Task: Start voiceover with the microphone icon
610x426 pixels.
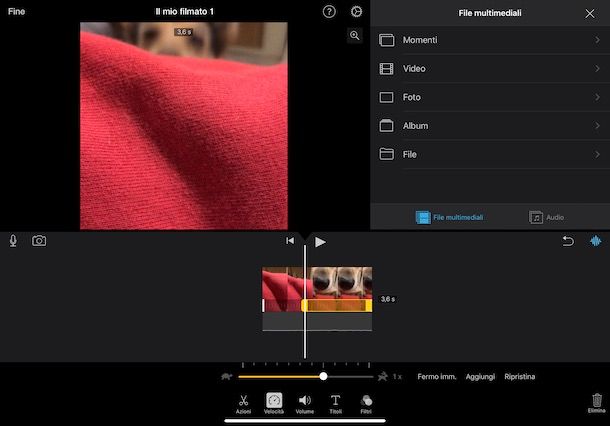Action: [13, 241]
